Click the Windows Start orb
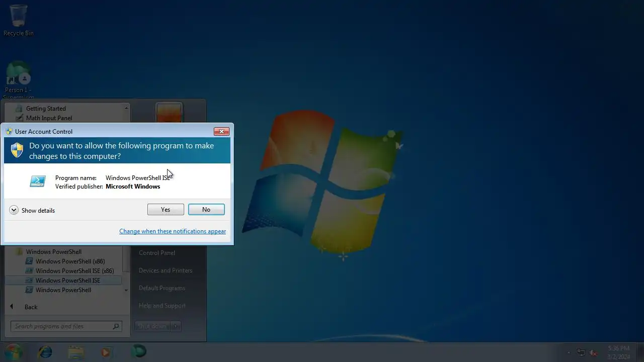The height and width of the screenshot is (362, 644). (x=14, y=351)
